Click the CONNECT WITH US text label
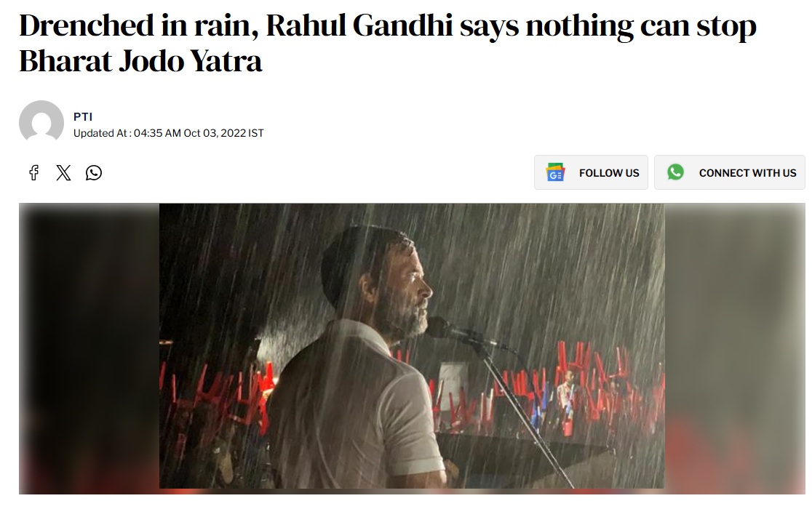 click(748, 173)
